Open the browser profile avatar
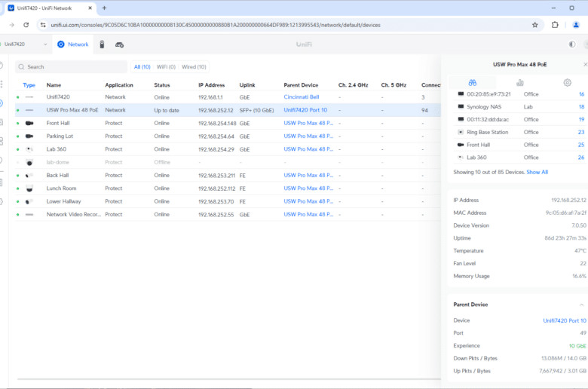588x389 pixels. (576, 25)
